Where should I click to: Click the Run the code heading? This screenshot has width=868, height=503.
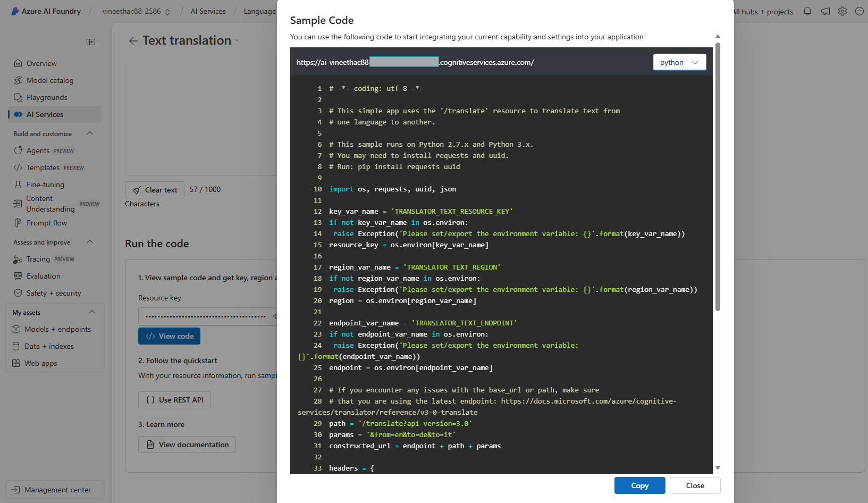(157, 244)
